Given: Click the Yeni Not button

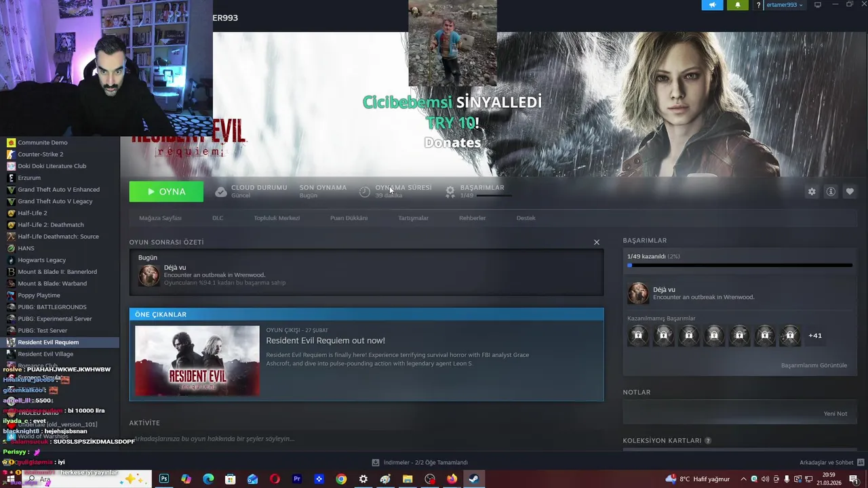Looking at the screenshot, I should click(835, 413).
